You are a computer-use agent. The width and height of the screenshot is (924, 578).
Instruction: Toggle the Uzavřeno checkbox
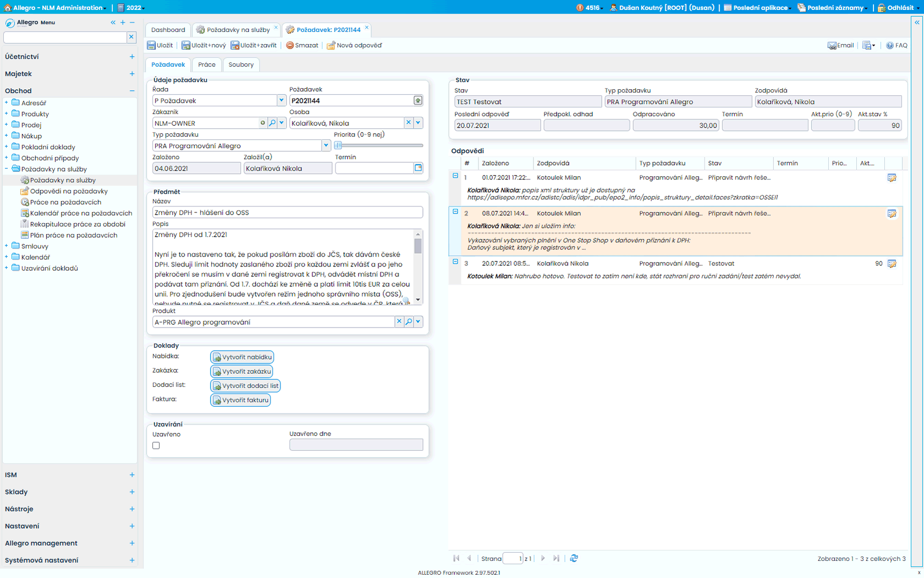[x=156, y=445]
